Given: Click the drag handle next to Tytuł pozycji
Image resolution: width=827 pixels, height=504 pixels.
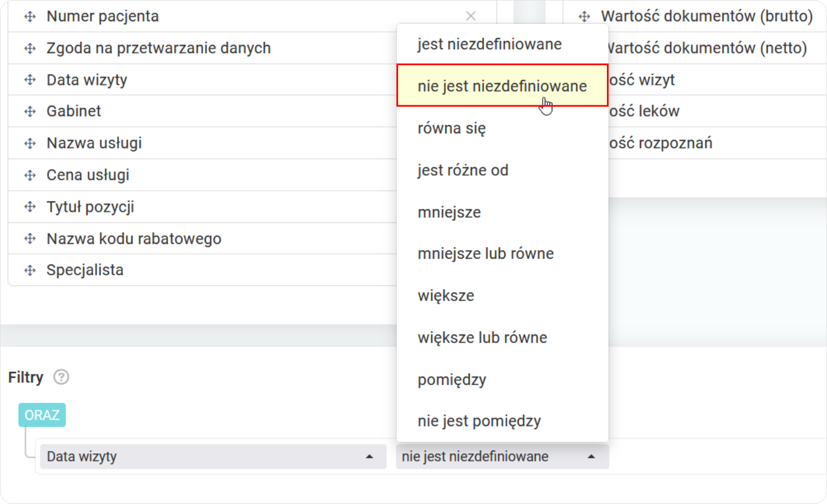Looking at the screenshot, I should click(x=30, y=207).
